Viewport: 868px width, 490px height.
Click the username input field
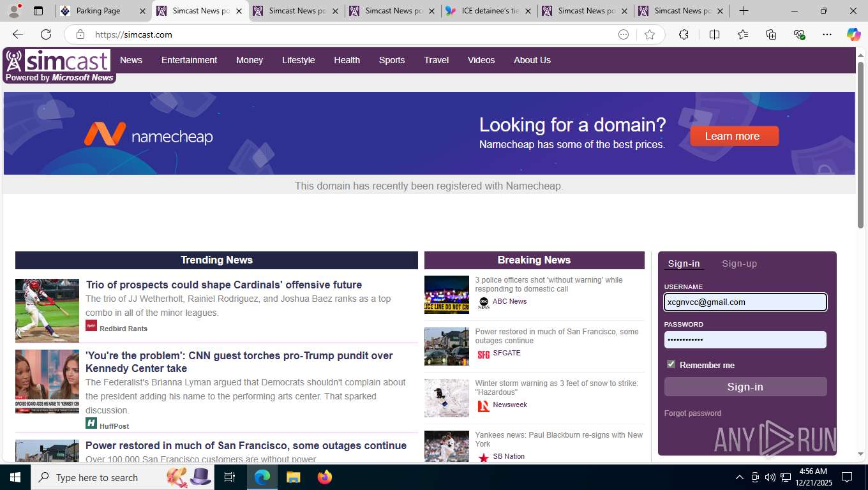745,302
